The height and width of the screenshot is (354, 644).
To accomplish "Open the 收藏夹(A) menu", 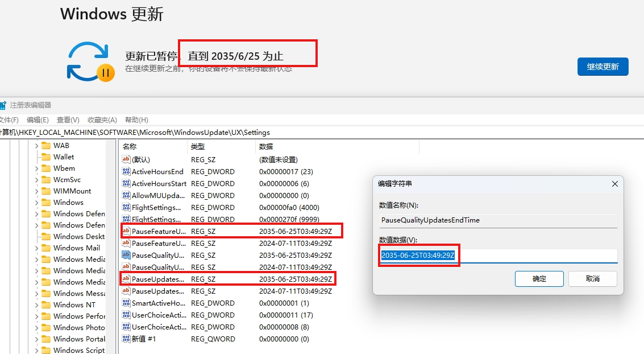I will point(102,120).
